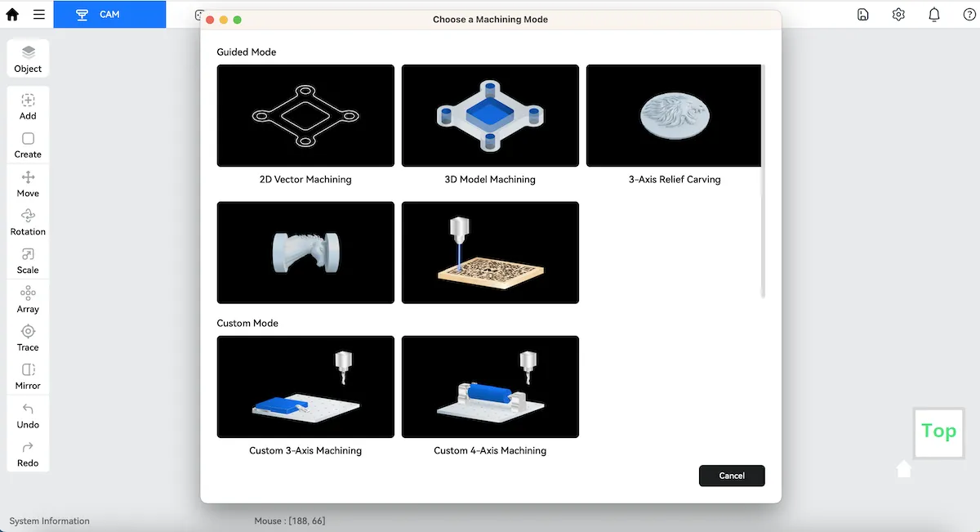Activate the Move tool

(28, 177)
